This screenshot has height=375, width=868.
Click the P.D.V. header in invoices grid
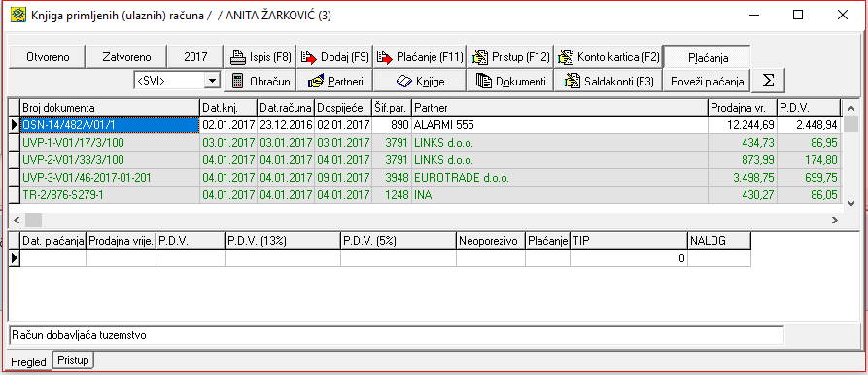808,108
